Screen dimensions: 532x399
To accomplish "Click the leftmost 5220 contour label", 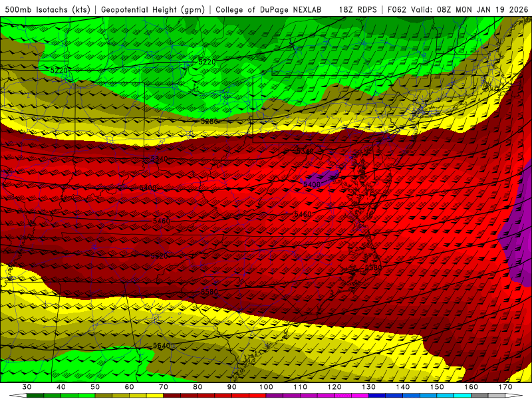I will [x=59, y=70].
